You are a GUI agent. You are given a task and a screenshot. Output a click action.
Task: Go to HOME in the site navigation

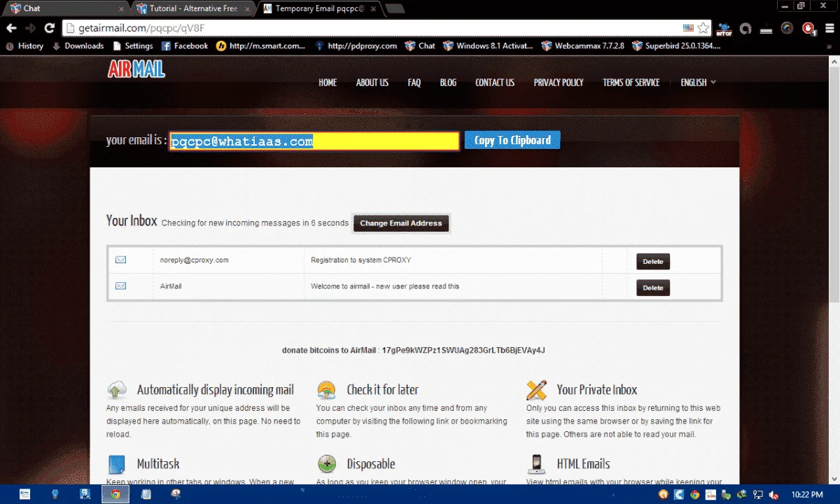pos(328,83)
